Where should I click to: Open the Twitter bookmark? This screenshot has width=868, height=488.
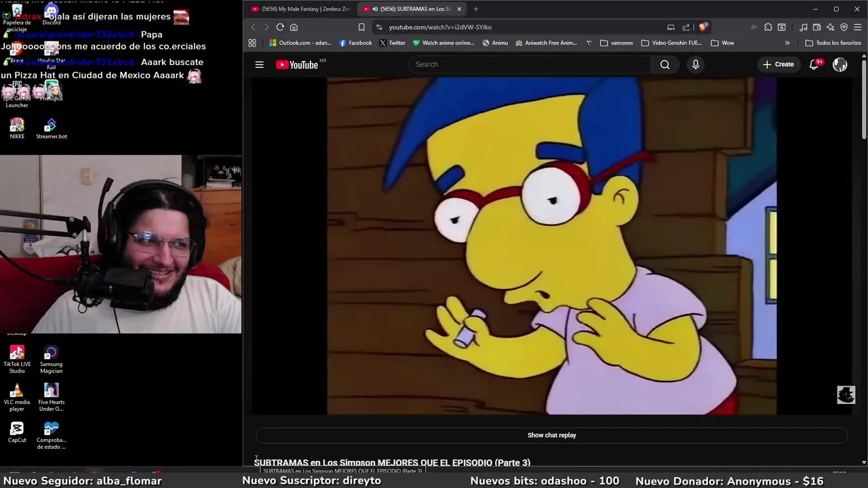coord(393,43)
